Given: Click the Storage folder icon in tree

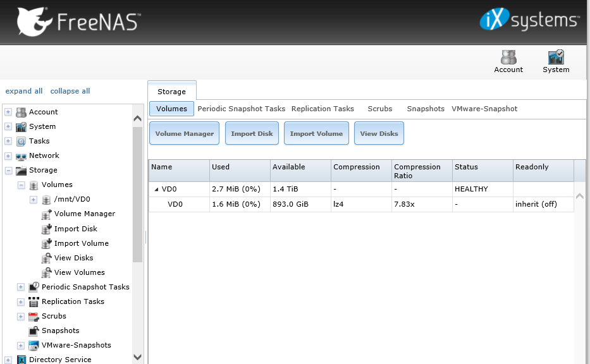Looking at the screenshot, I should [21, 171].
